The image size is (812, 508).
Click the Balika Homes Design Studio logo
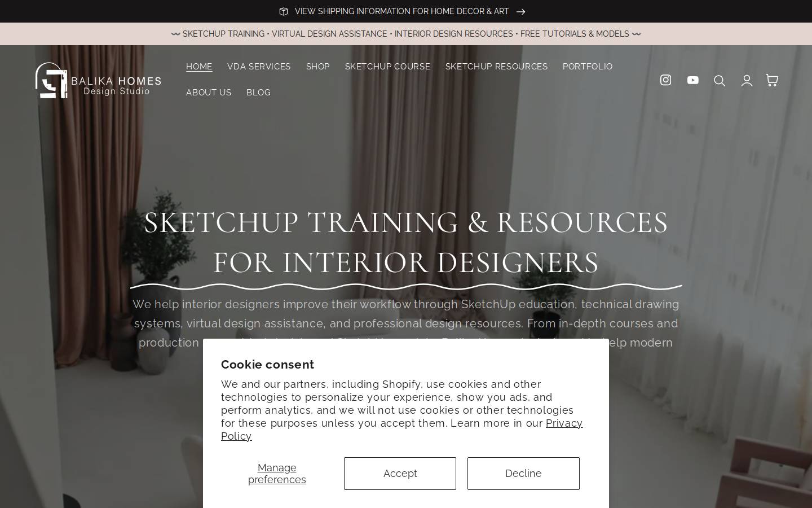98,80
